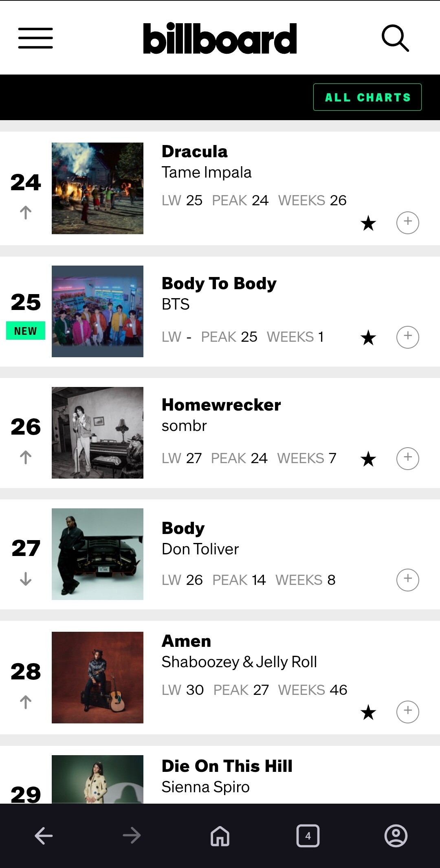Click the star icon on Dracula
440x868 pixels.
click(x=368, y=223)
